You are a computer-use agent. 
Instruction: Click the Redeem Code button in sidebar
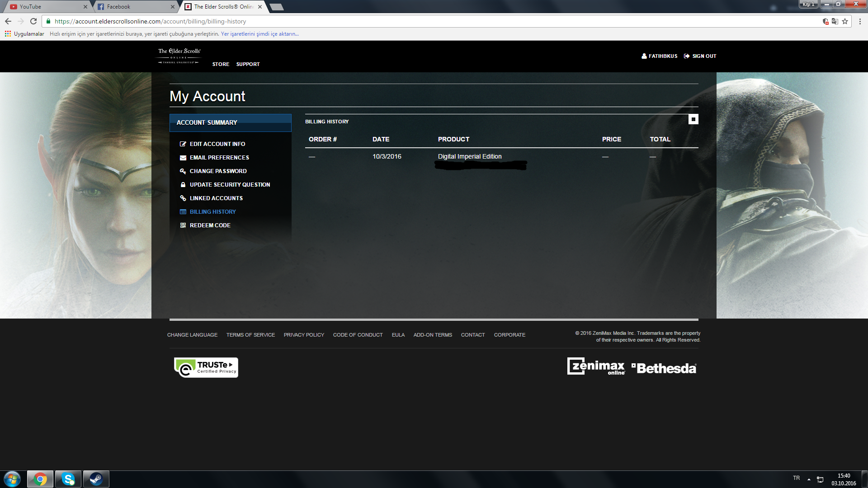tap(210, 225)
